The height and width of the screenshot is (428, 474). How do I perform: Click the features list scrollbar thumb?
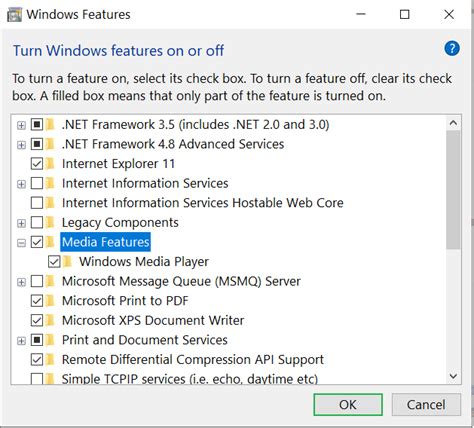(x=453, y=189)
